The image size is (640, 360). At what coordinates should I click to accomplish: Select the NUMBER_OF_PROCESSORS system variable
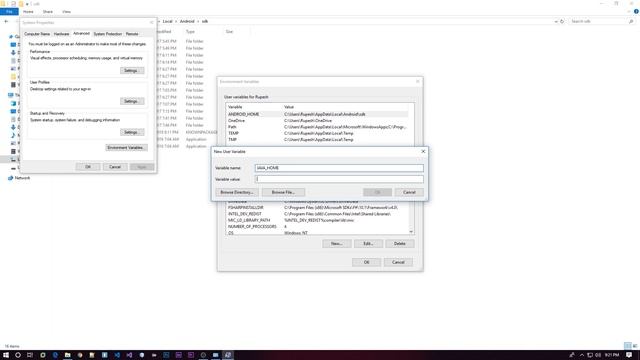tap(317, 227)
